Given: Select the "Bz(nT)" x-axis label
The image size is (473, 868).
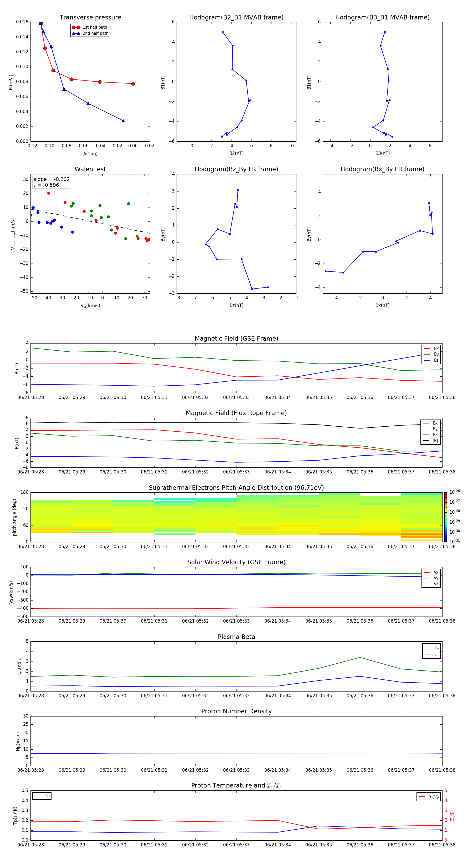Looking at the screenshot, I should 236,306.
